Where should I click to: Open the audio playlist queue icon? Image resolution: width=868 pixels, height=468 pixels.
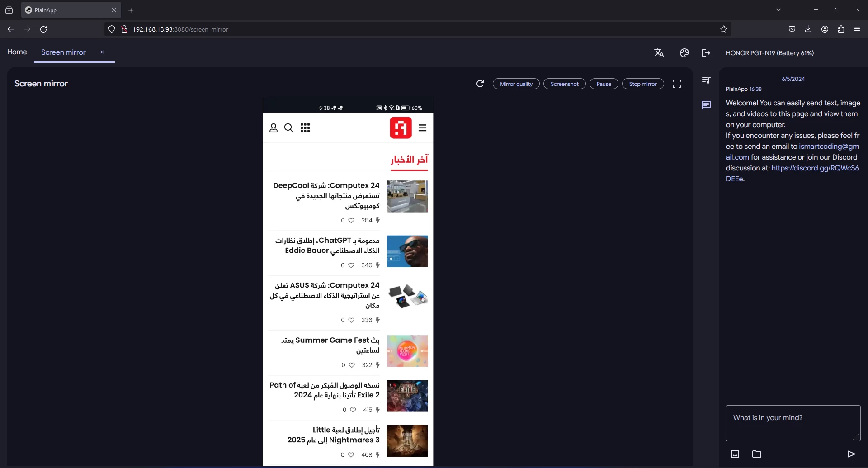[706, 80]
